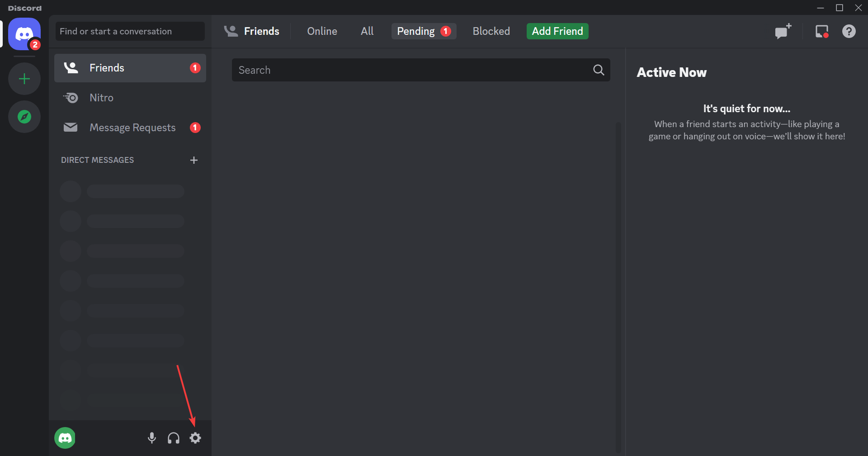Select Friends in the sidebar
This screenshot has width=868, height=456.
point(130,68)
